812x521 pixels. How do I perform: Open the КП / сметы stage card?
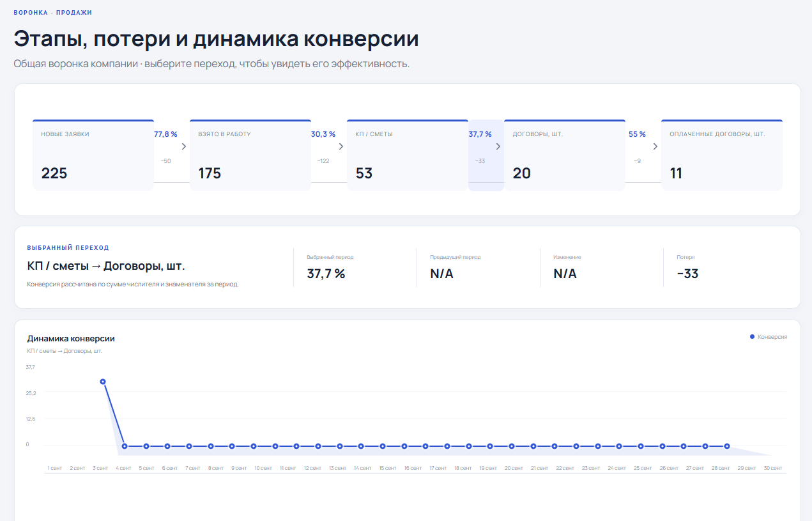tap(408, 155)
